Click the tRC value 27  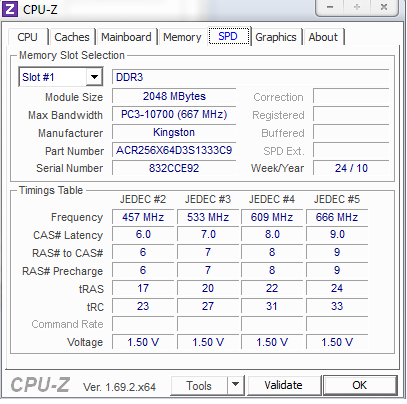[208, 306]
